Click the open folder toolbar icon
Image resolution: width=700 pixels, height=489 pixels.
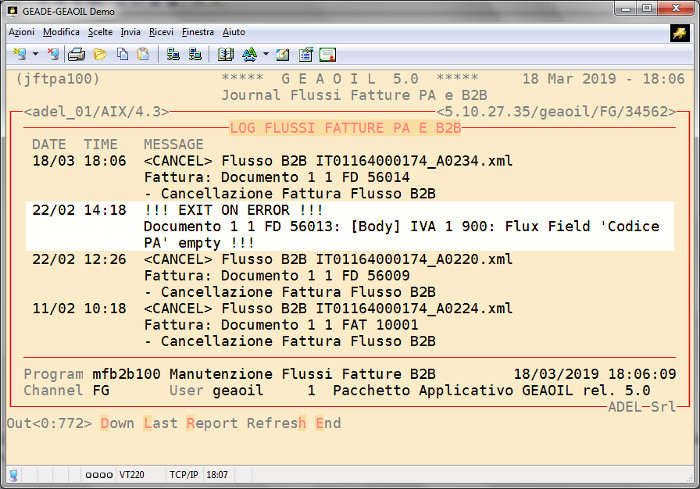[x=100, y=54]
